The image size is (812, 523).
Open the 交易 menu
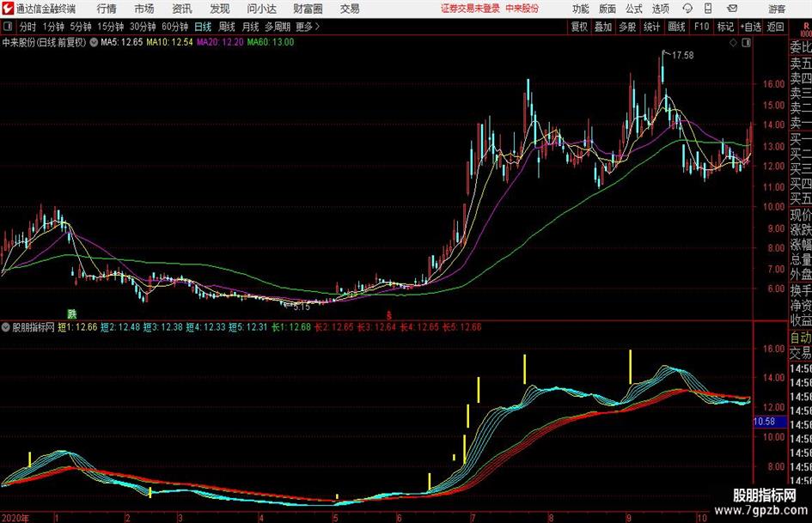[x=350, y=9]
